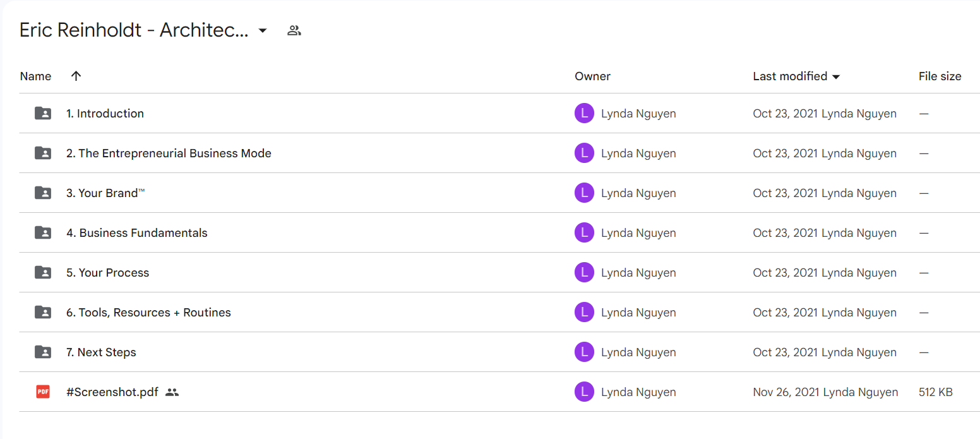Click the folder icon for 2. The Entrepreneurial Business Mode
The image size is (980, 439).
pyautogui.click(x=43, y=153)
